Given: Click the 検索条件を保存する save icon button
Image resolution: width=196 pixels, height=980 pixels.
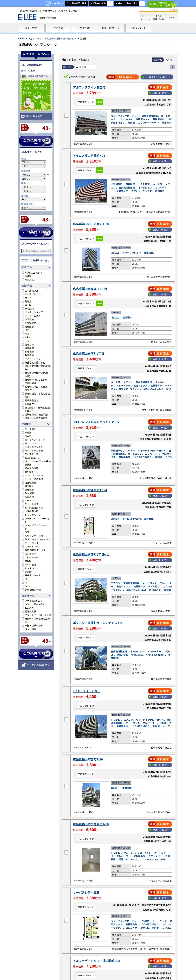Looking at the screenshot, I should point(35,76).
